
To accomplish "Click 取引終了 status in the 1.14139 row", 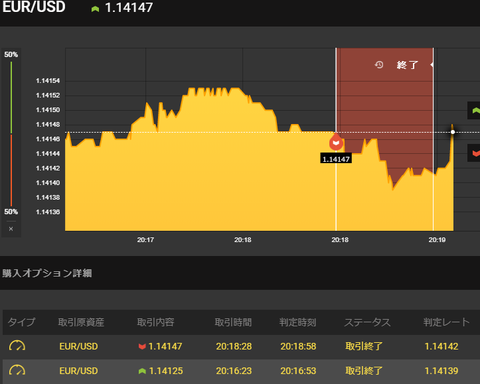I will pos(364,371).
